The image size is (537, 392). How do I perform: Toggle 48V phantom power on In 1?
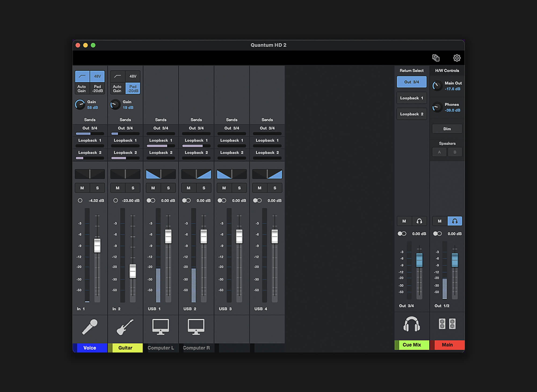97,76
